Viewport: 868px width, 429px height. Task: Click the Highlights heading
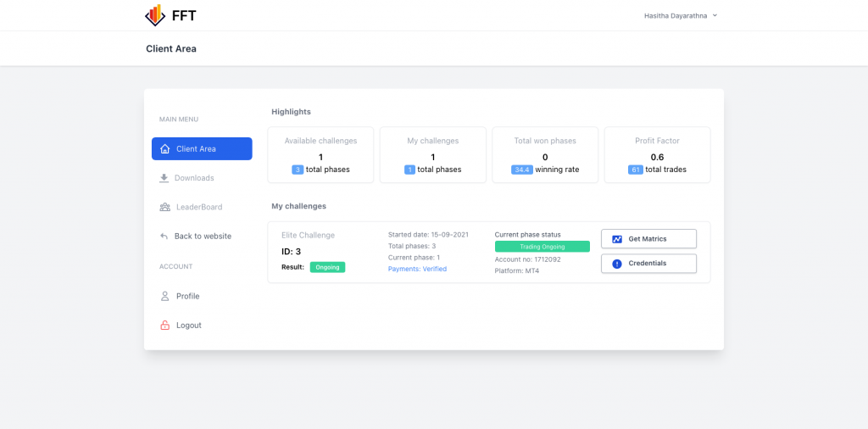pyautogui.click(x=292, y=112)
